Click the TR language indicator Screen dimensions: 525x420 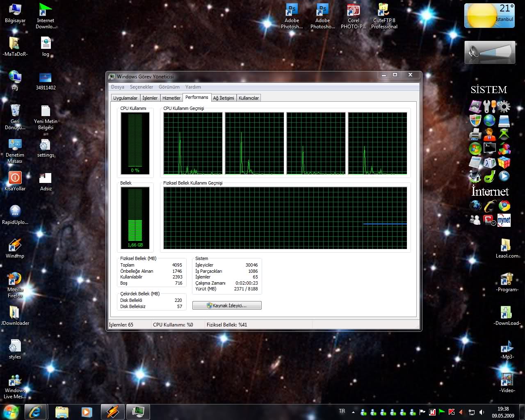(x=342, y=411)
